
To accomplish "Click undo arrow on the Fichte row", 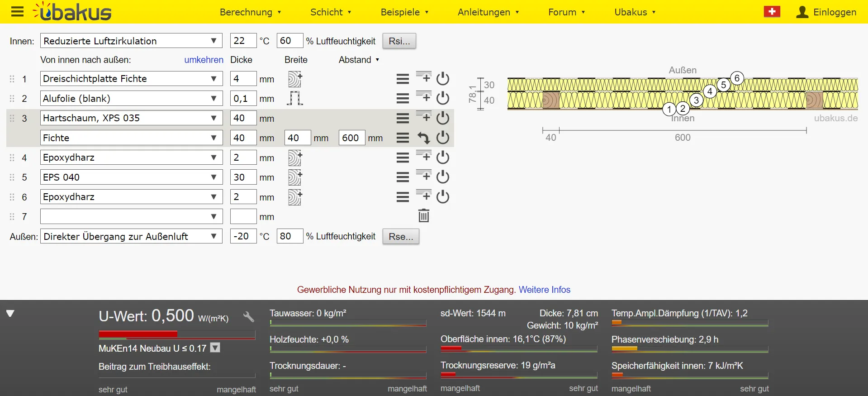I will click(423, 138).
